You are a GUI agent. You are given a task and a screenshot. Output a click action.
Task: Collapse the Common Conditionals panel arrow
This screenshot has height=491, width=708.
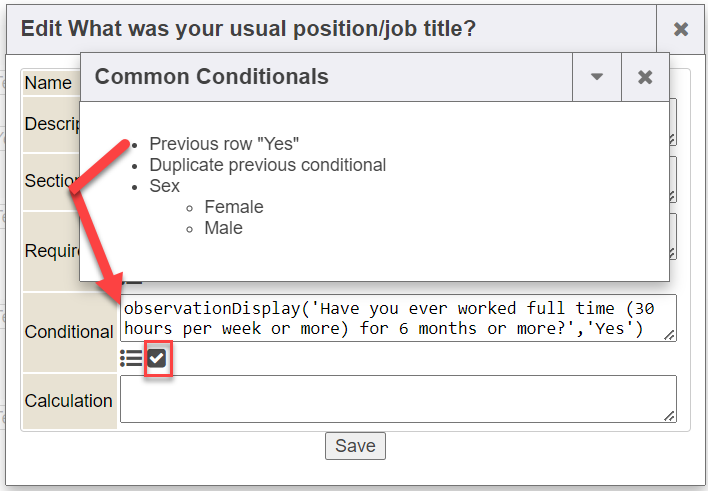pyautogui.click(x=597, y=77)
